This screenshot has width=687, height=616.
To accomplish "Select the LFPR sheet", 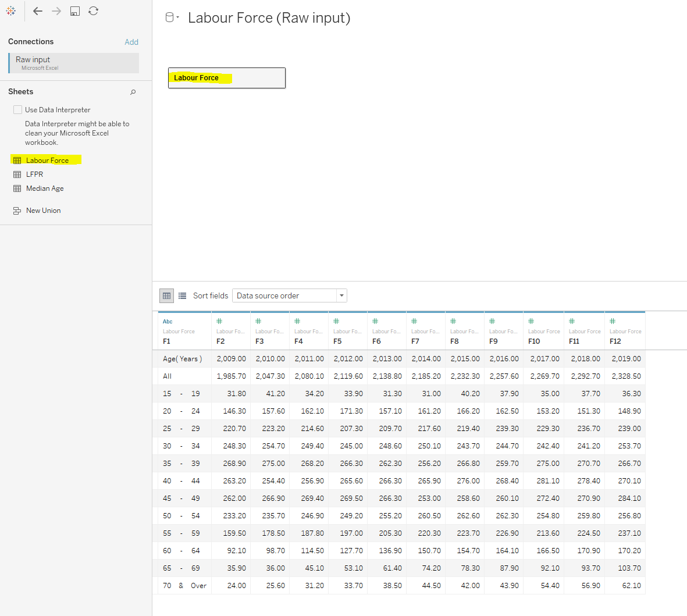I will (35, 174).
